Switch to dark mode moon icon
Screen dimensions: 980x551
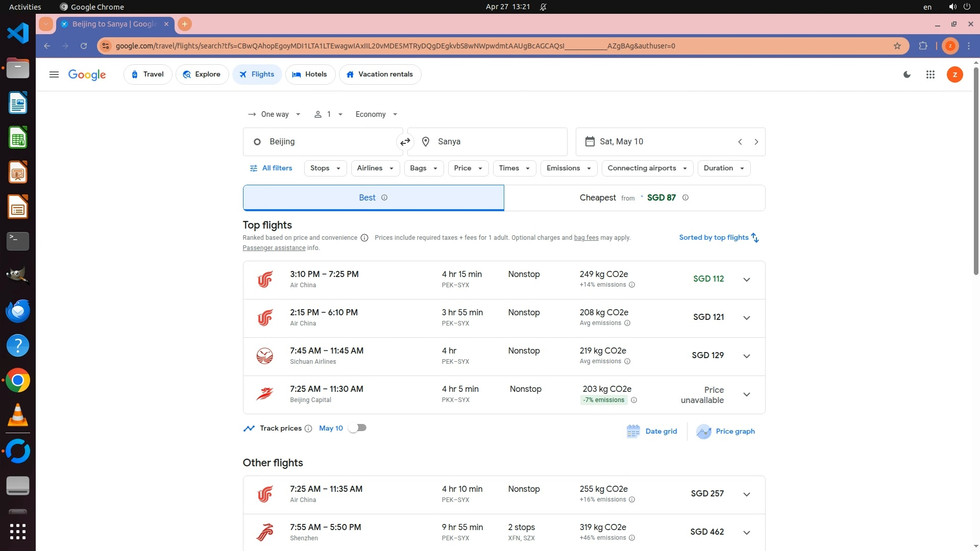pos(907,74)
